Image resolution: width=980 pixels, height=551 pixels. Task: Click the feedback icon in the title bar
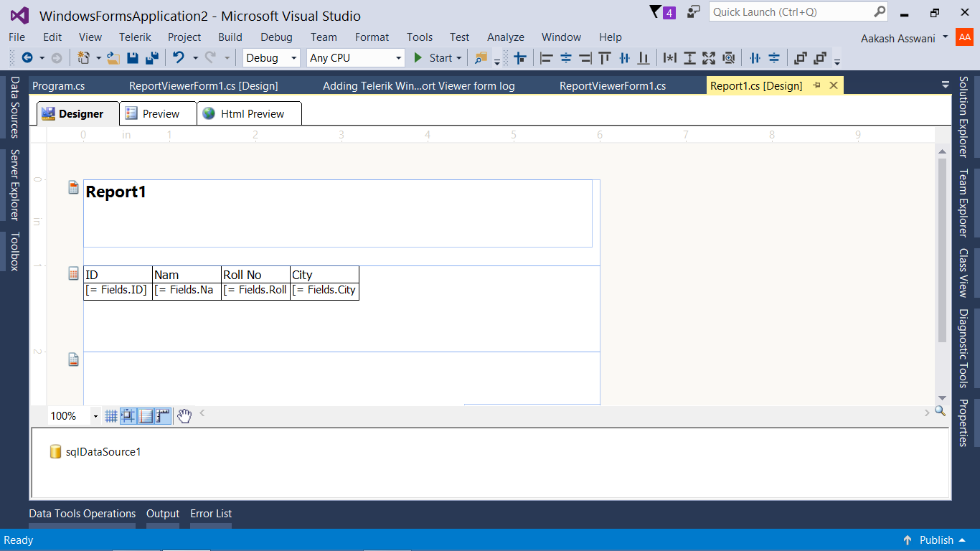[693, 12]
